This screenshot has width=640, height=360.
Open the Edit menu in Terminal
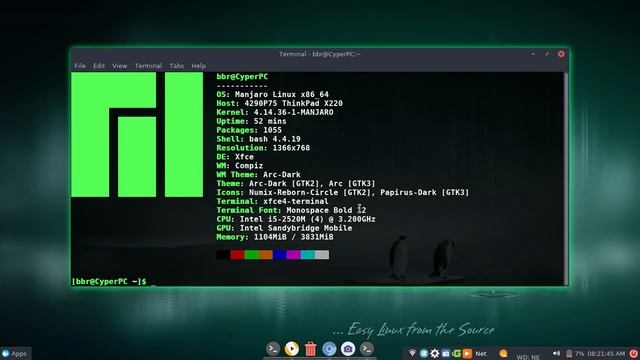99,66
